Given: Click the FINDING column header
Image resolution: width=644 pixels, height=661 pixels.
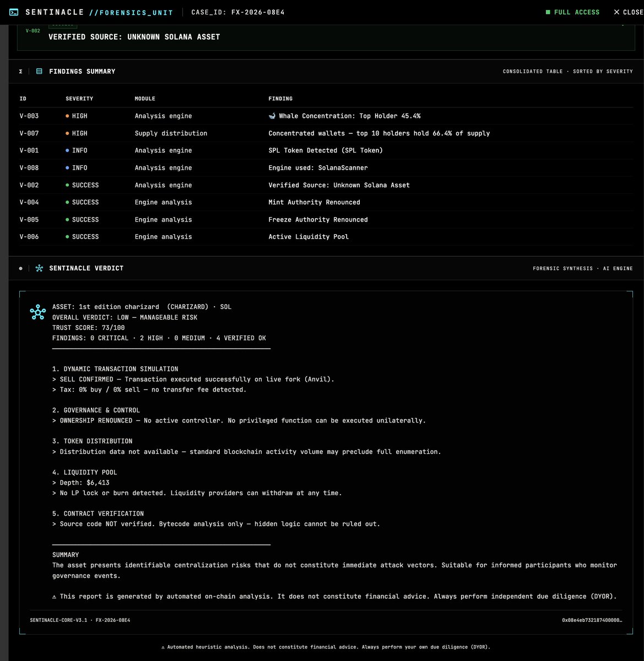Looking at the screenshot, I should pyautogui.click(x=280, y=99).
